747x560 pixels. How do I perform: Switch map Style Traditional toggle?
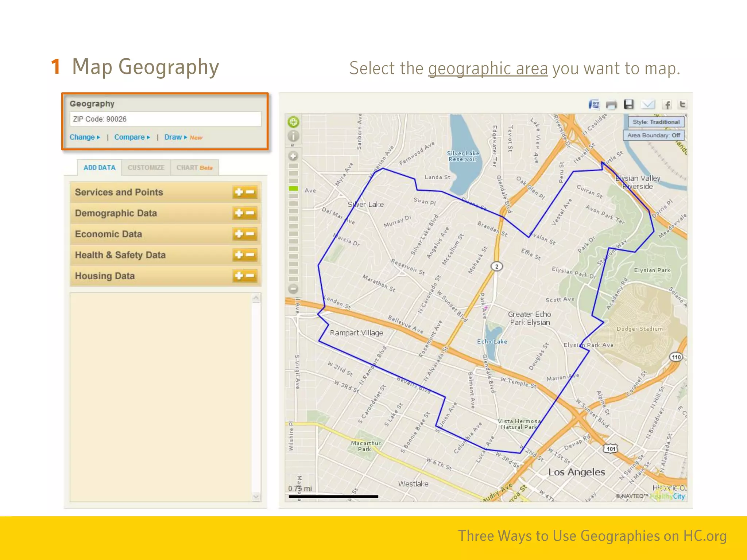pos(656,122)
